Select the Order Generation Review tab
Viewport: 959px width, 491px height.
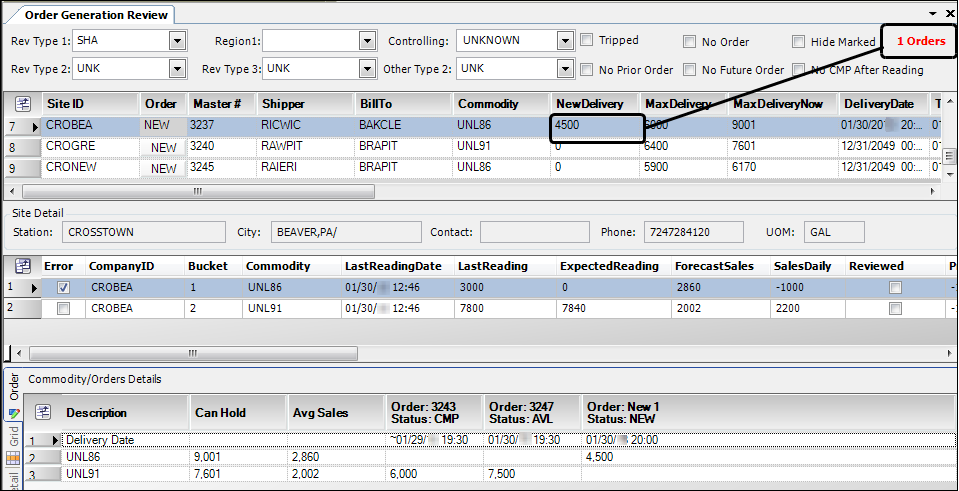(90, 14)
